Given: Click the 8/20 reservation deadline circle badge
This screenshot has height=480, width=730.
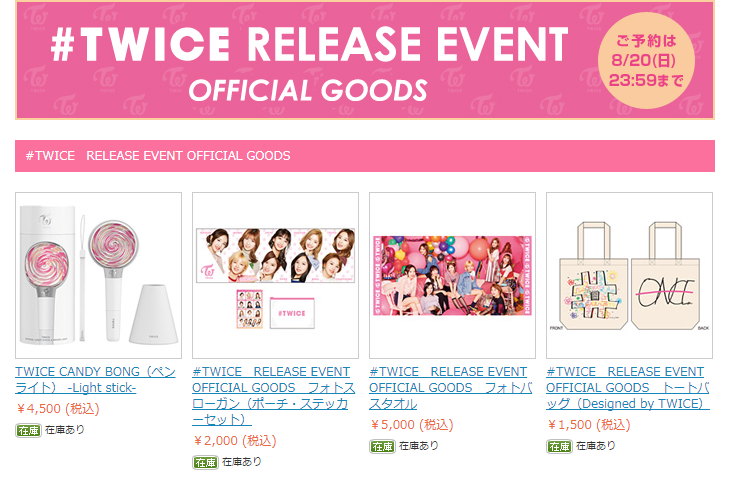Looking at the screenshot, I should (x=646, y=61).
